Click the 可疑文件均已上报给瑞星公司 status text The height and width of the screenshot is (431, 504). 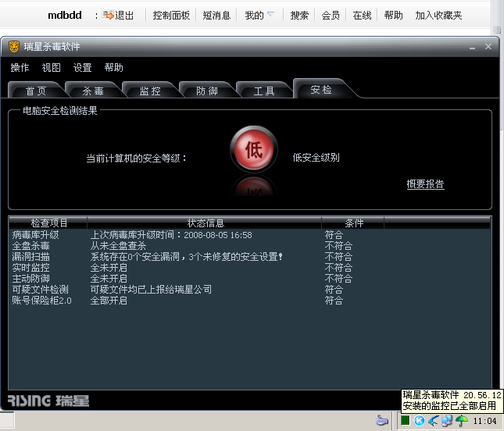(x=151, y=290)
